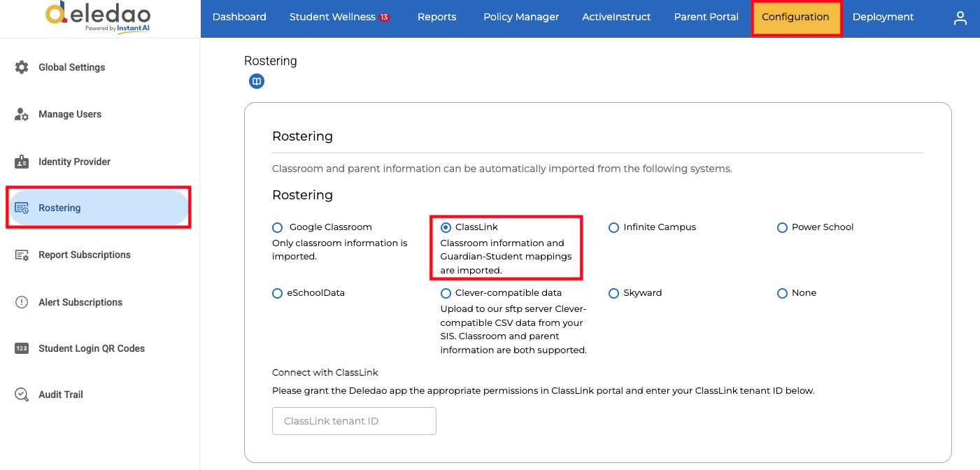Image resolution: width=980 pixels, height=470 pixels.
Task: Click the 'Connect with ClassLink' text
Action: tap(325, 372)
